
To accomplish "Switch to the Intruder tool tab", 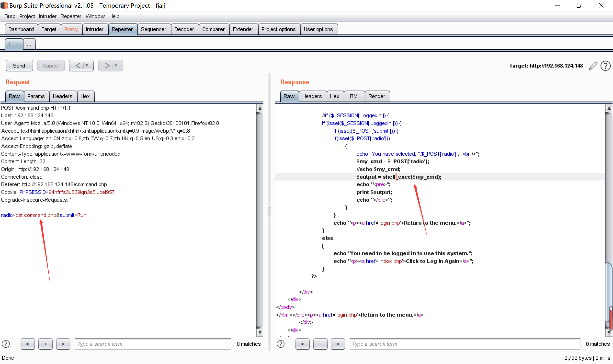I will [95, 29].
